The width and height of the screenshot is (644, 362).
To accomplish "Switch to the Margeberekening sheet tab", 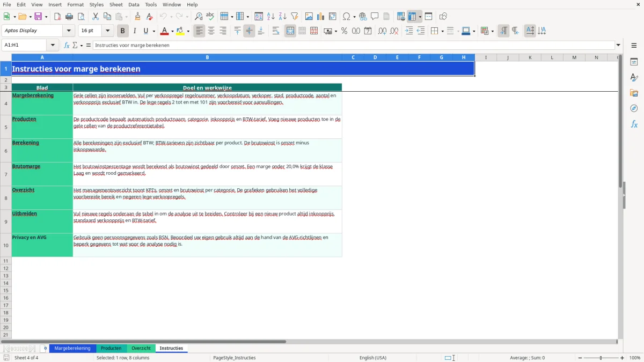I will coord(72,349).
